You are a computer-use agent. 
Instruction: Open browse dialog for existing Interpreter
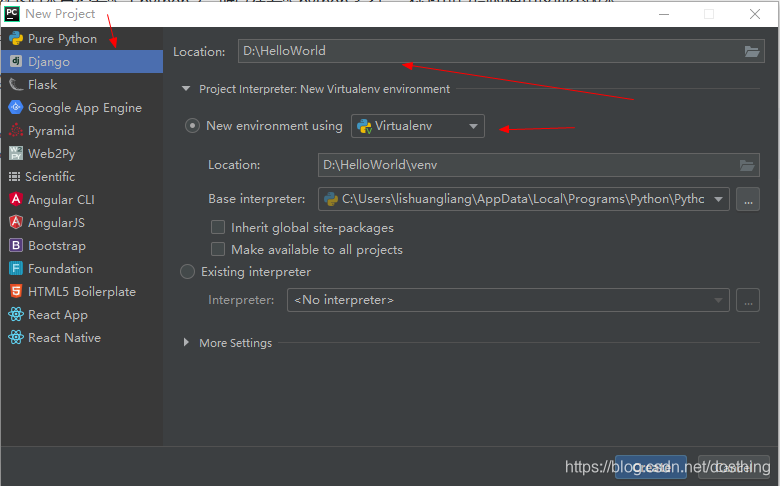(x=748, y=300)
